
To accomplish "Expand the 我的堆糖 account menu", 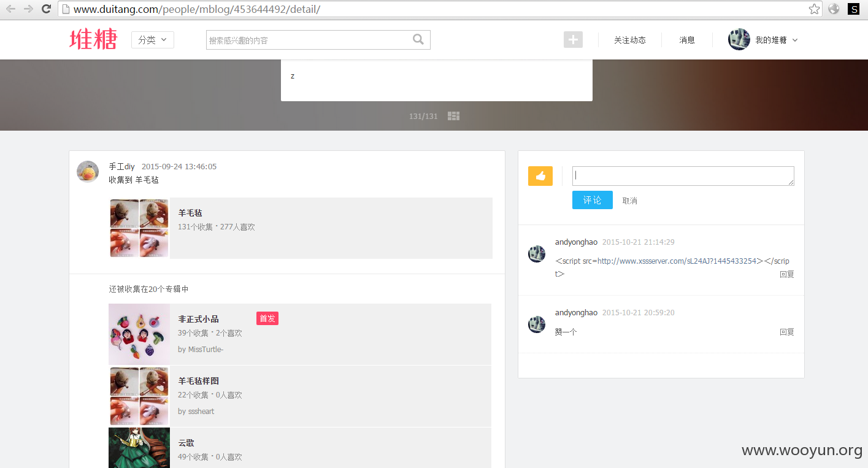I will [x=776, y=40].
